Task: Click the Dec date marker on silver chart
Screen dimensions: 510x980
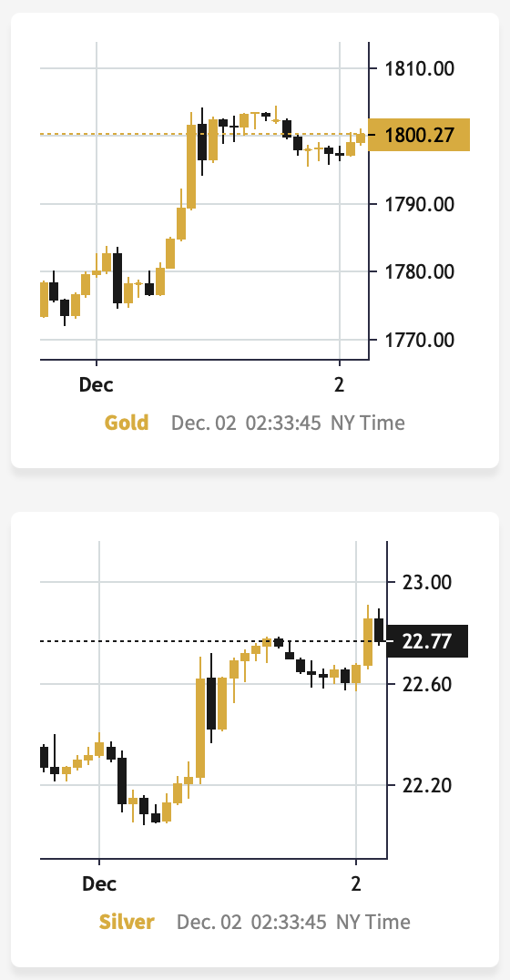Action: (x=99, y=883)
